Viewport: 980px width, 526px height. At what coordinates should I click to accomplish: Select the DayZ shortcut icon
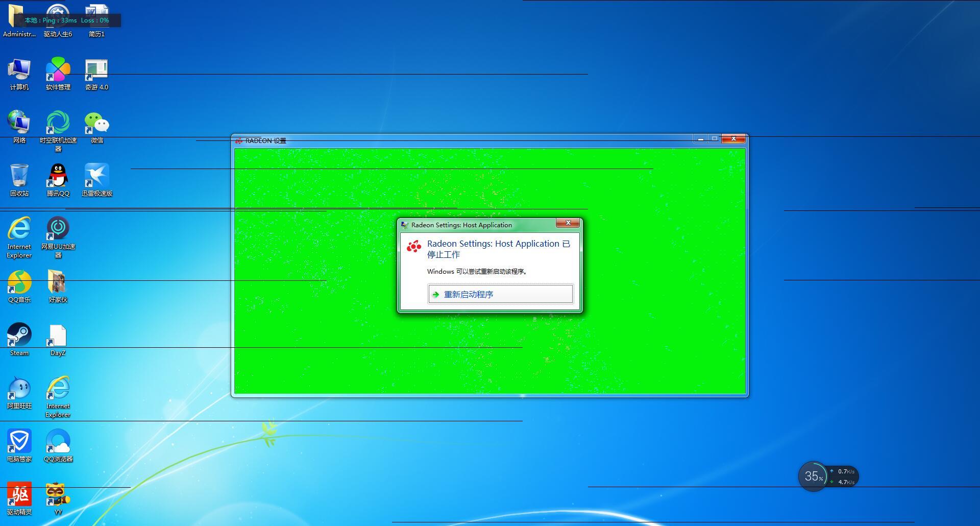coord(58,341)
